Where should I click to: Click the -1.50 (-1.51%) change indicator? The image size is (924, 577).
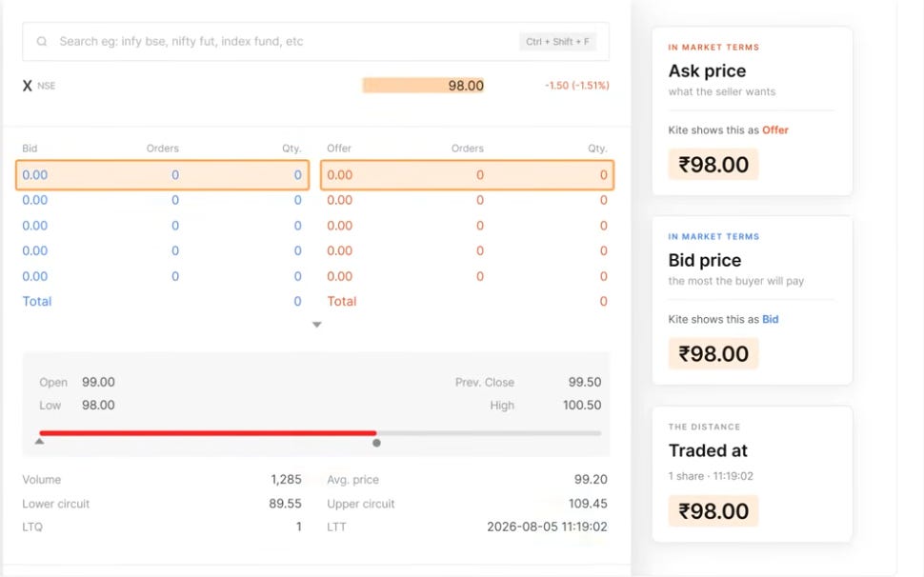pyautogui.click(x=577, y=86)
